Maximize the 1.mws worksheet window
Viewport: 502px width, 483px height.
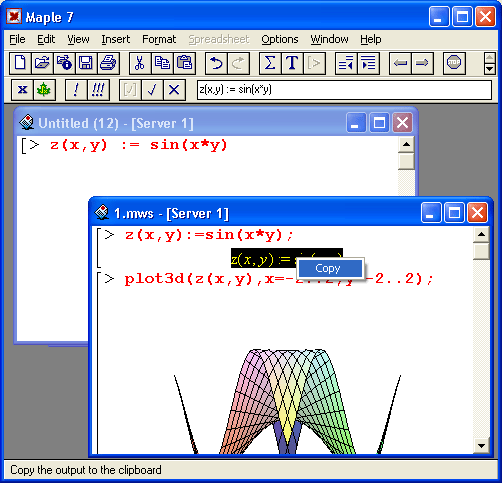(454, 212)
